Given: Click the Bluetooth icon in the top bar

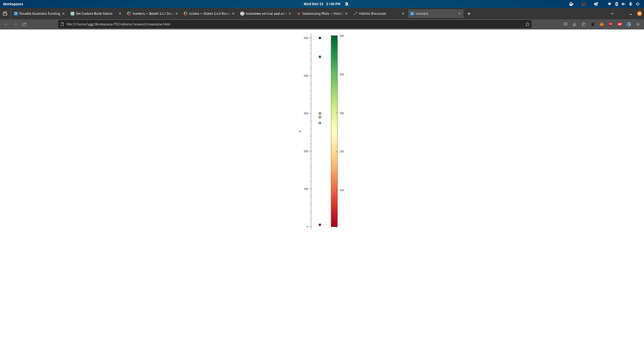Looking at the screenshot, I should coord(617,4).
